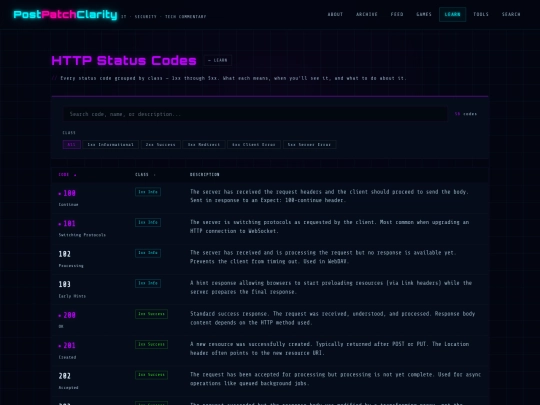Click 1xx Info badge in row 101
This screenshot has width=540, height=405.
click(148, 222)
